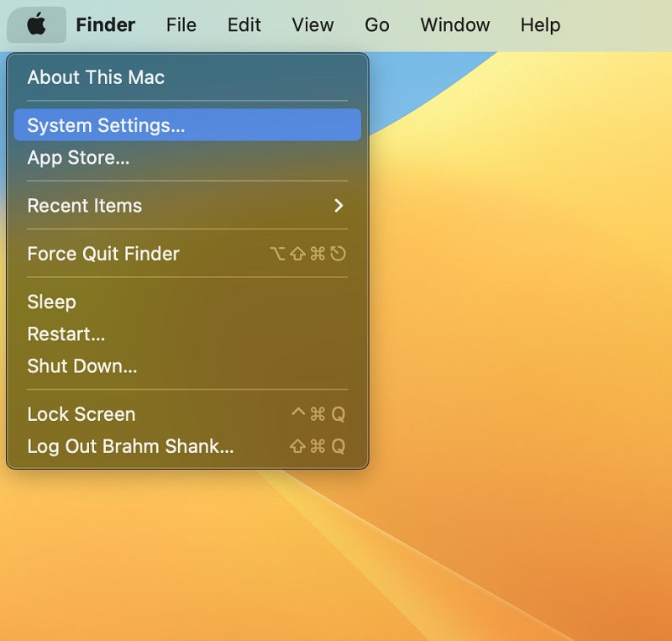Open the Window menu
Viewport: 672px width, 641px height.
pyautogui.click(x=454, y=24)
